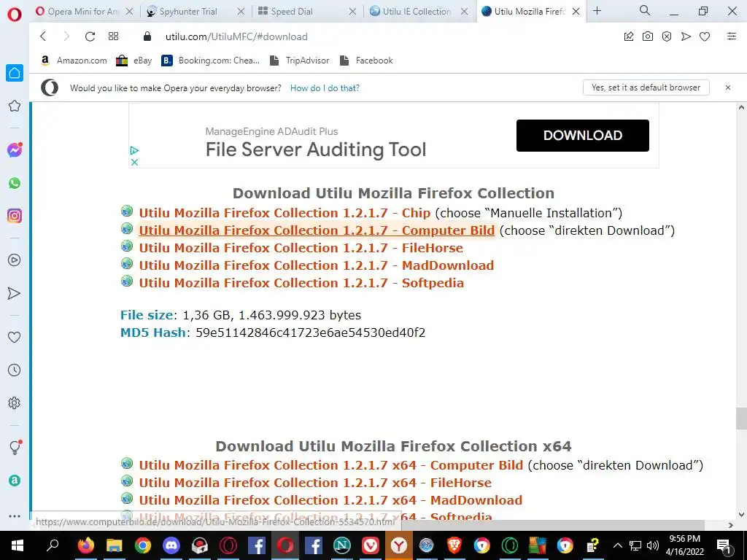Click the ad's DOWNLOAD button
Viewport: 747px width, 560px height.
pyautogui.click(x=583, y=136)
